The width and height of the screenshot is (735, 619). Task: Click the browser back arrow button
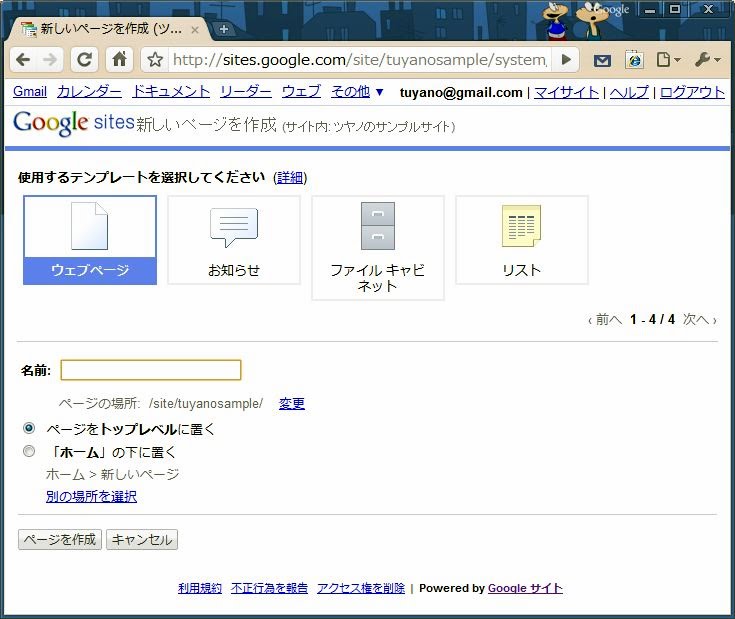[23, 60]
